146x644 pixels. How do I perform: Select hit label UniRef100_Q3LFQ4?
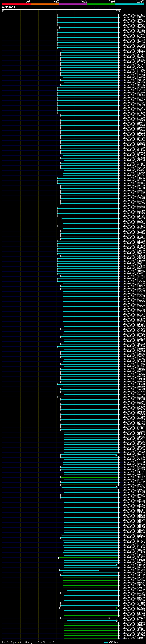click(133, 50)
